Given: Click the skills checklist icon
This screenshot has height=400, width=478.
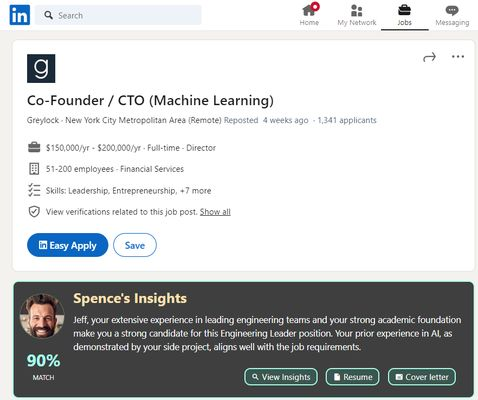Looking at the screenshot, I should click(x=34, y=190).
